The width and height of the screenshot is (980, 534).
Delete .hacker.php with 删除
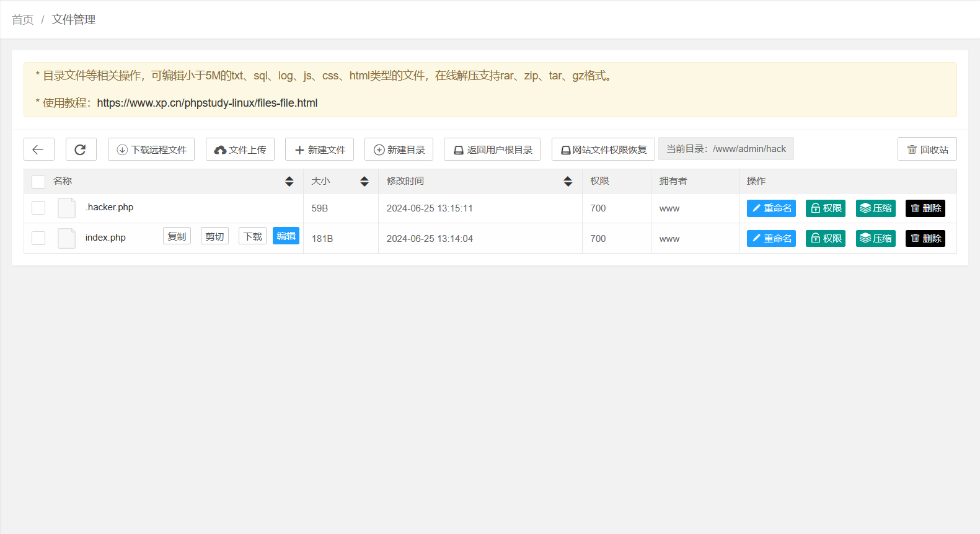pos(925,208)
